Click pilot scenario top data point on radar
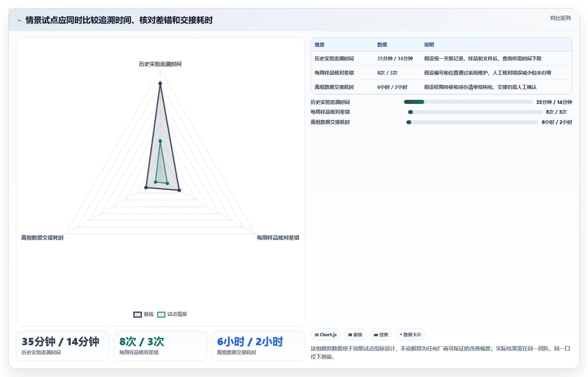The height and width of the screenshot is (377, 588). pyautogui.click(x=160, y=141)
